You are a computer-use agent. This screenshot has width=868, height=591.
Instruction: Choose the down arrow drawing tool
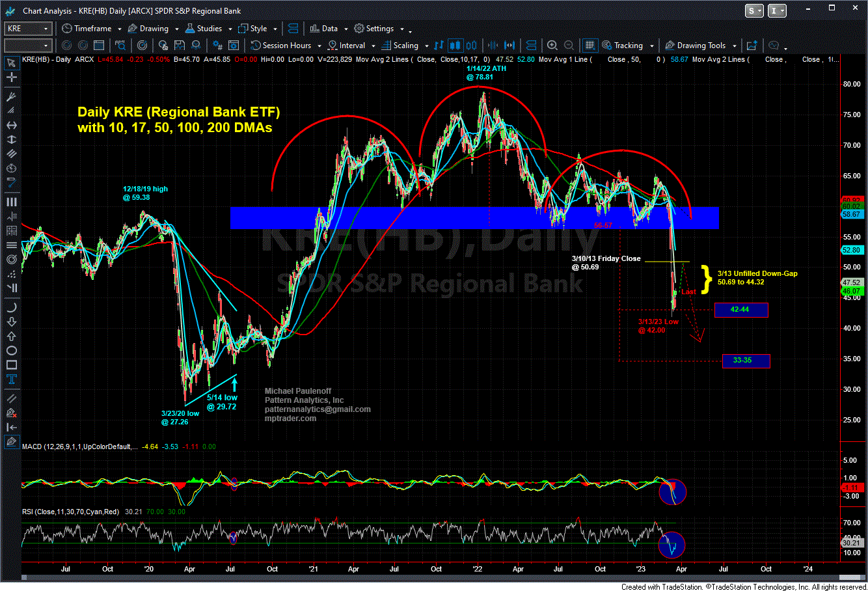(x=11, y=322)
